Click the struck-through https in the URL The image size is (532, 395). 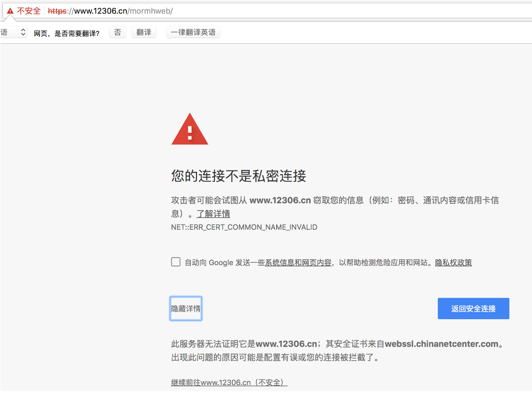tap(57, 11)
